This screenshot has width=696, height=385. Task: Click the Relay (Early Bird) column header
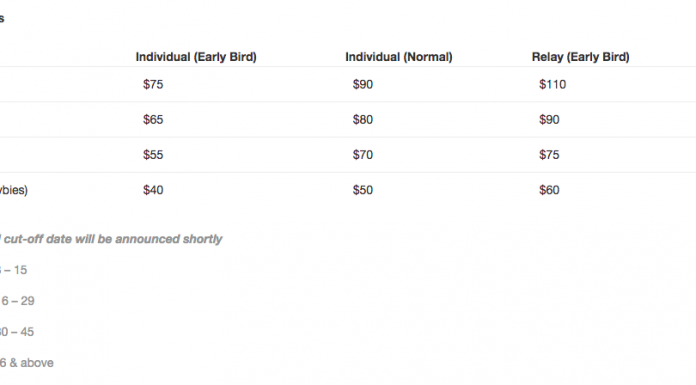pos(581,57)
